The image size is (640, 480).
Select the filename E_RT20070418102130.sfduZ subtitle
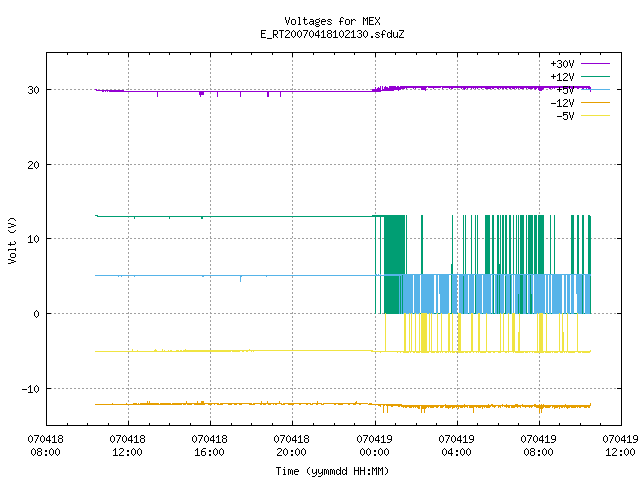[332, 34]
